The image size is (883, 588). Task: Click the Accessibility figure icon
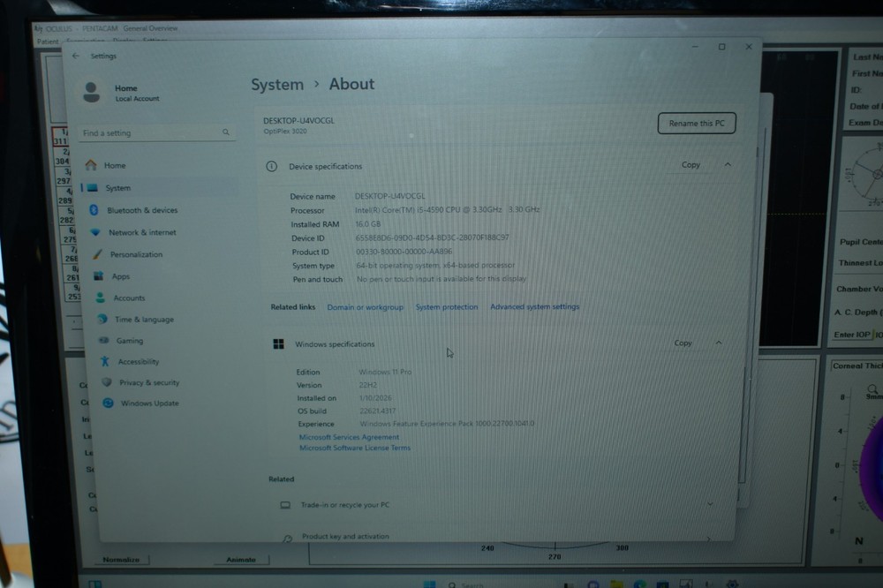(x=105, y=361)
